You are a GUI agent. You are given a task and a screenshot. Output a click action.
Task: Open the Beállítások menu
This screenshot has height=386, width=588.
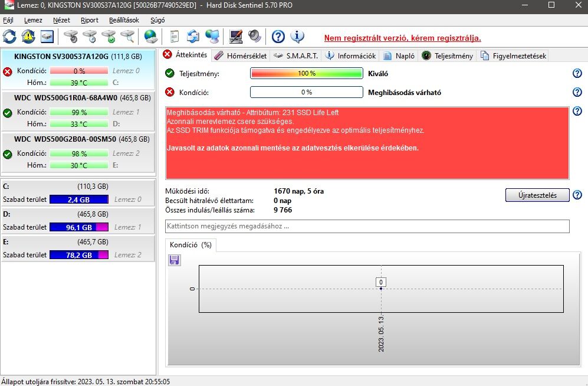(124, 20)
